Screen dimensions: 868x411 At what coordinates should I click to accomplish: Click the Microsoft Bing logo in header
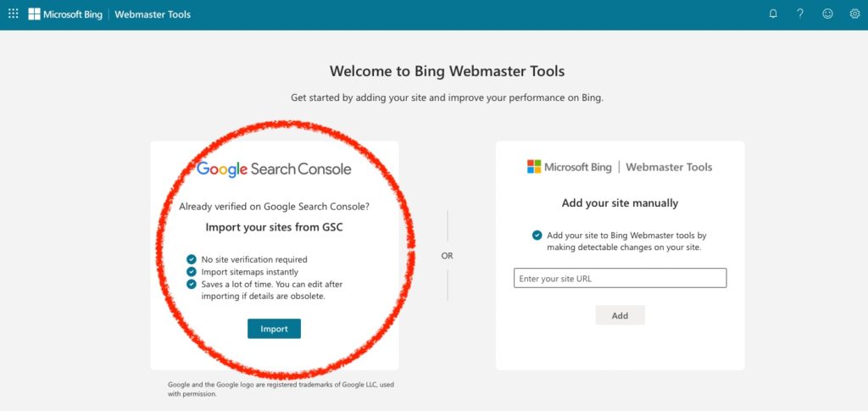point(65,14)
